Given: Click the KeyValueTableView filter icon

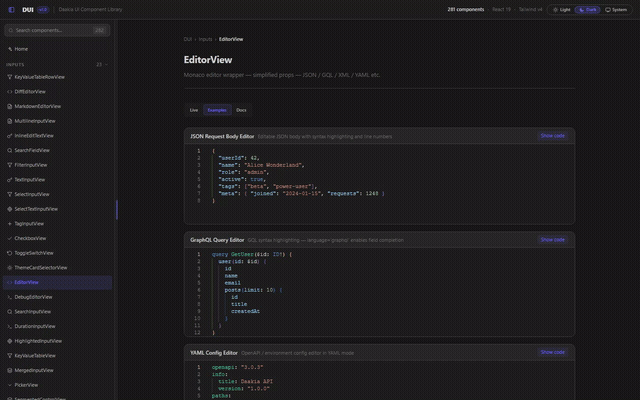Looking at the screenshot, I should 10,356.
